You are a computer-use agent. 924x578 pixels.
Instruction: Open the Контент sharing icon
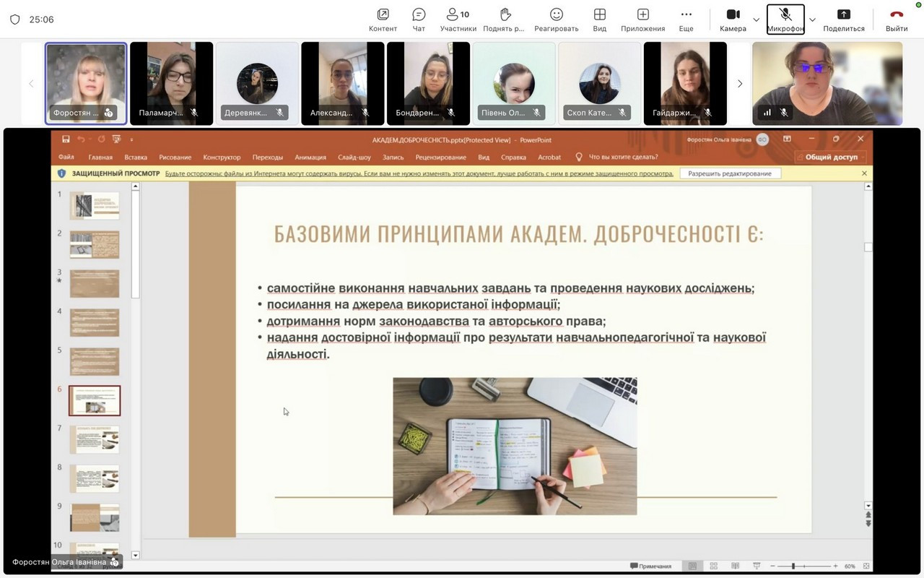click(x=383, y=20)
